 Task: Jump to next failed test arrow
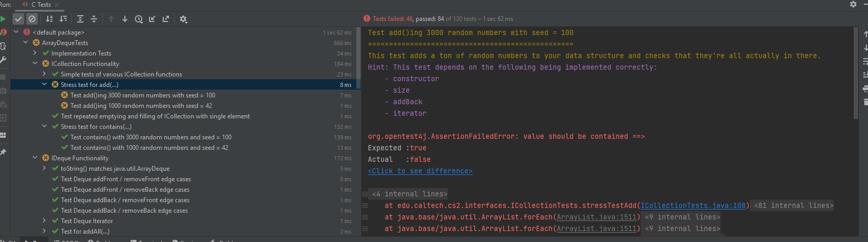(125, 19)
